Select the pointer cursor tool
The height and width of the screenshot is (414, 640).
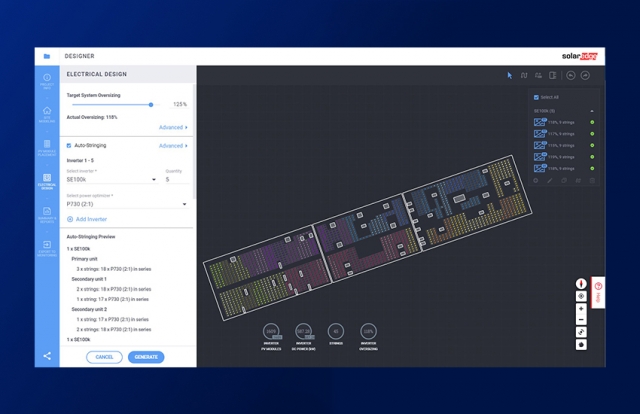[x=509, y=75]
